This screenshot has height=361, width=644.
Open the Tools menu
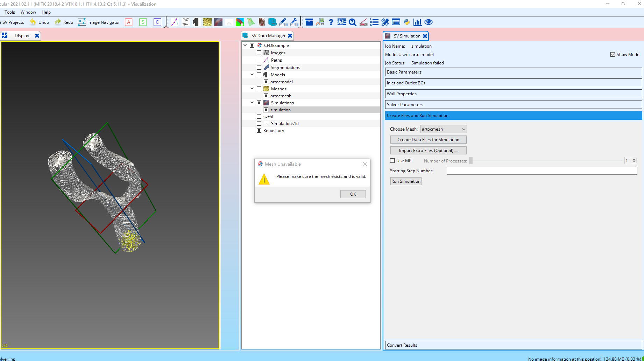(9, 12)
